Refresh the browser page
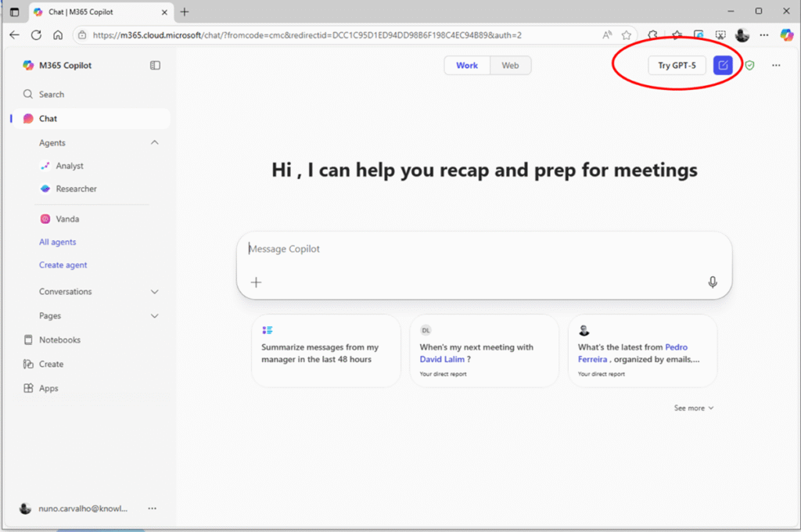The width and height of the screenshot is (801, 532). click(36, 35)
